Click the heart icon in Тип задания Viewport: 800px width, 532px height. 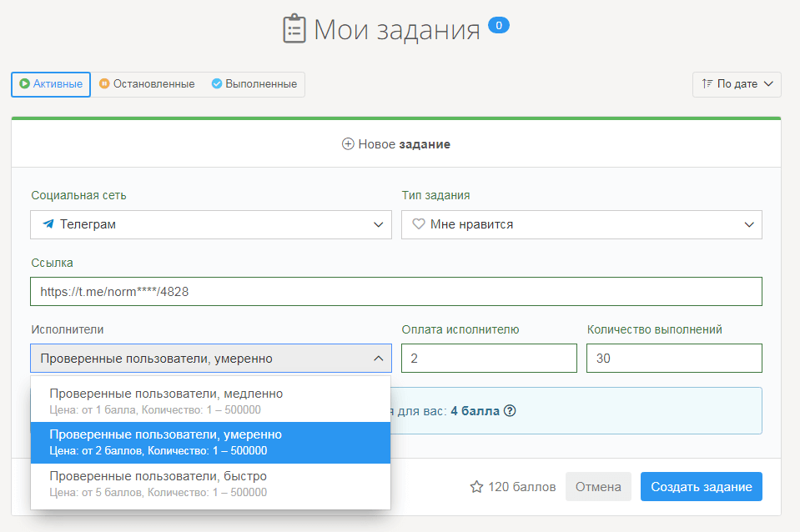pyautogui.click(x=419, y=224)
